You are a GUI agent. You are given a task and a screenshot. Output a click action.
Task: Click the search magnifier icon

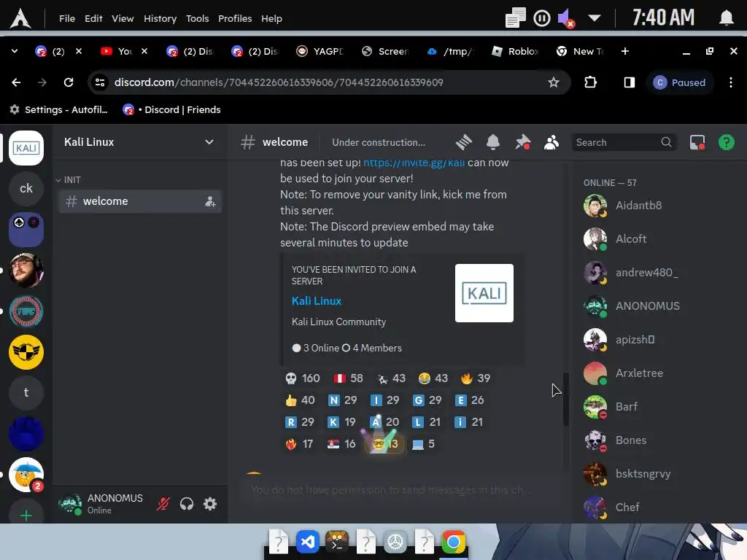tap(666, 142)
